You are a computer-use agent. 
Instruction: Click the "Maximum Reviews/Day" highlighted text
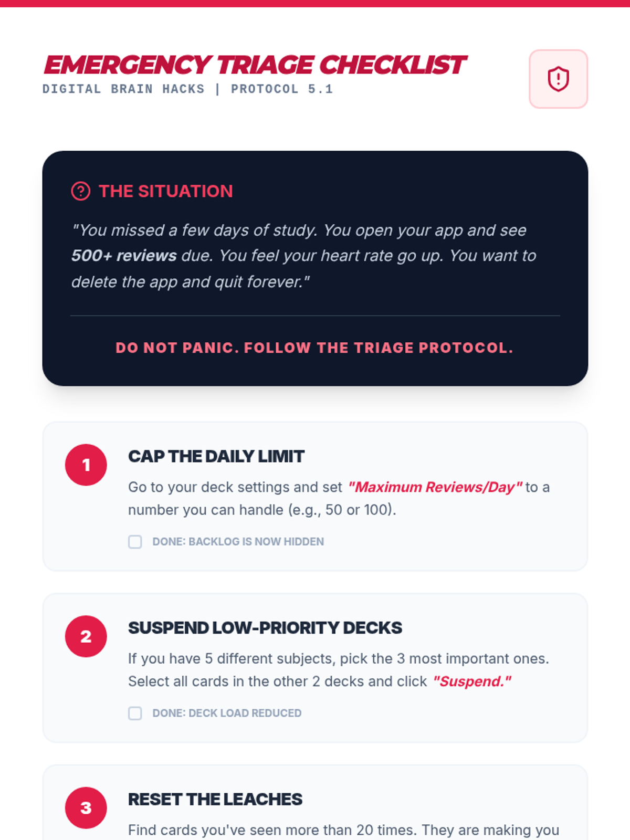point(435,487)
